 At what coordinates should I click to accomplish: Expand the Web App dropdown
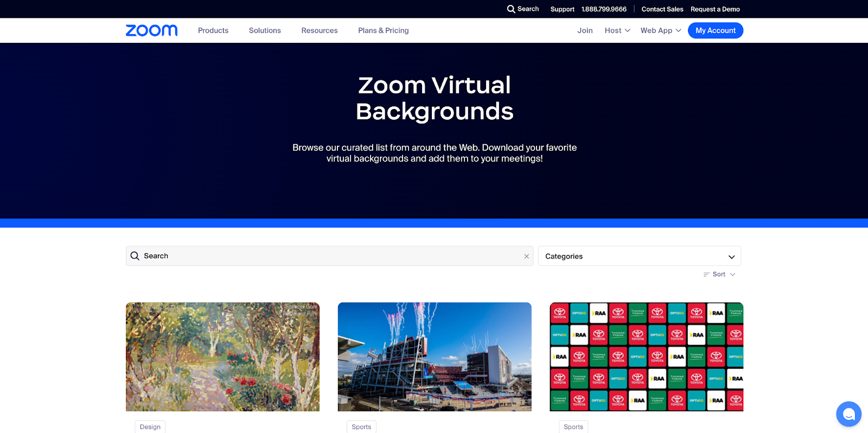click(x=661, y=30)
